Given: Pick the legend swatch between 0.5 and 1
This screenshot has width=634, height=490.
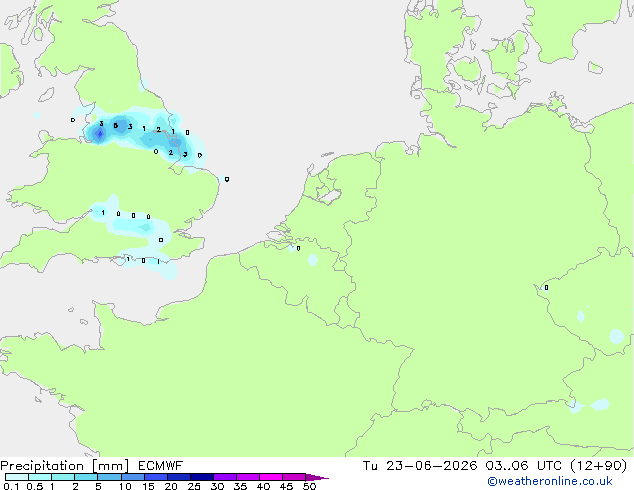Looking at the screenshot, I should [40, 477].
